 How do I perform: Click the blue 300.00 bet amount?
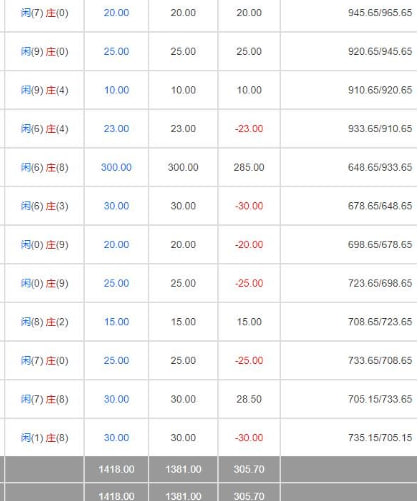pos(116,167)
